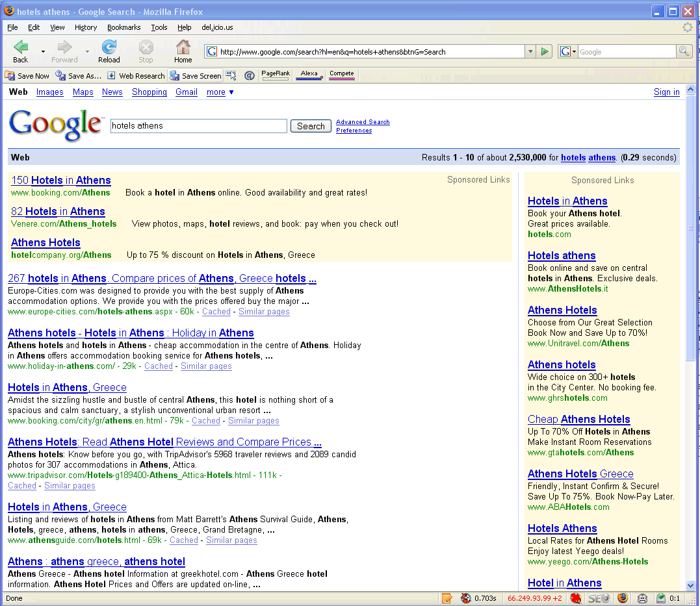Screen dimensions: 700x606
Task: Open Cached link for europe-cities.com result
Action: coord(216,312)
